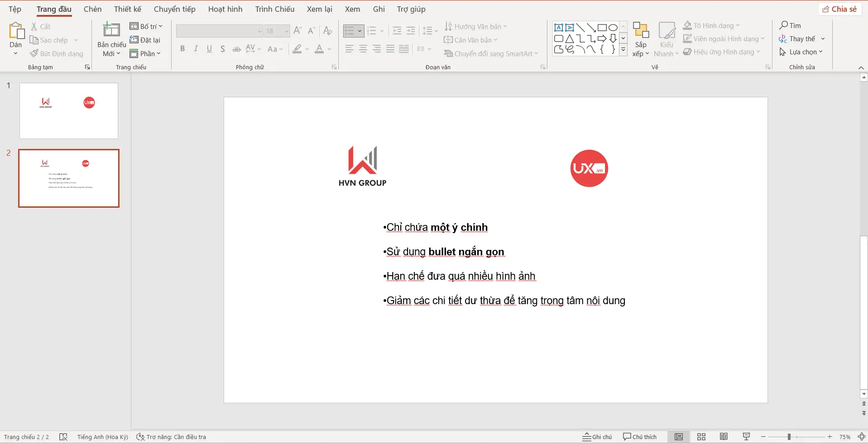
Task: Toggle bold formatting
Action: point(182,48)
